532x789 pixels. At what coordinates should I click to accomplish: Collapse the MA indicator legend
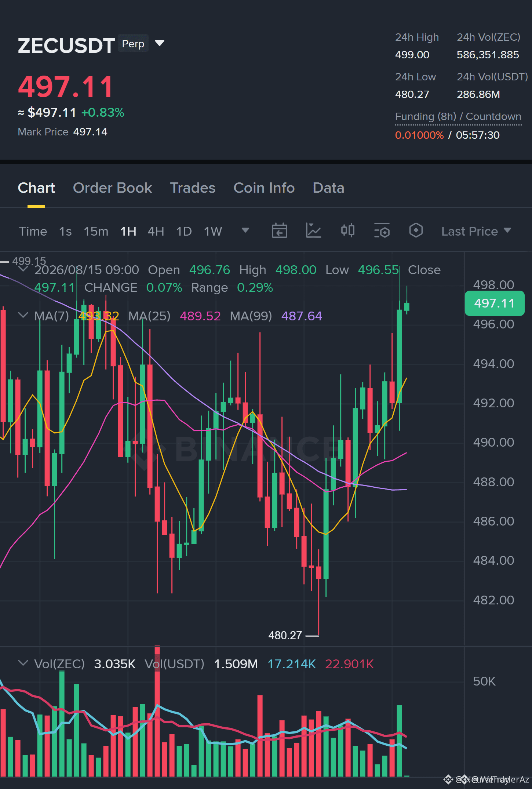coord(23,315)
